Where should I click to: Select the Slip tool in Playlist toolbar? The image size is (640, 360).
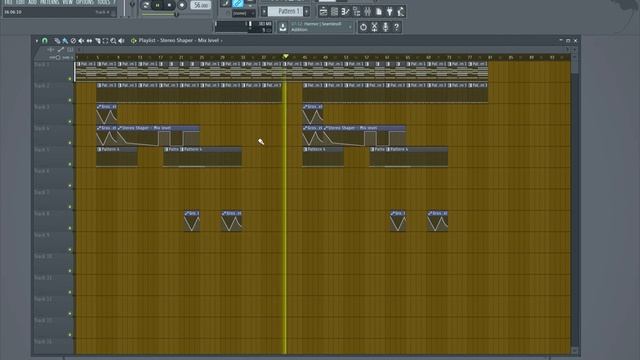pos(89,41)
